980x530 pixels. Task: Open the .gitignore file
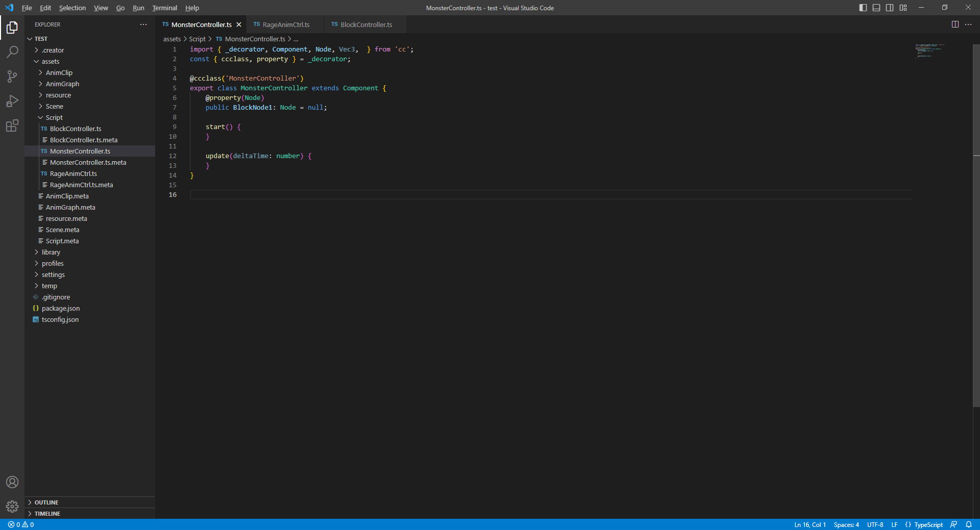(x=90, y=297)
